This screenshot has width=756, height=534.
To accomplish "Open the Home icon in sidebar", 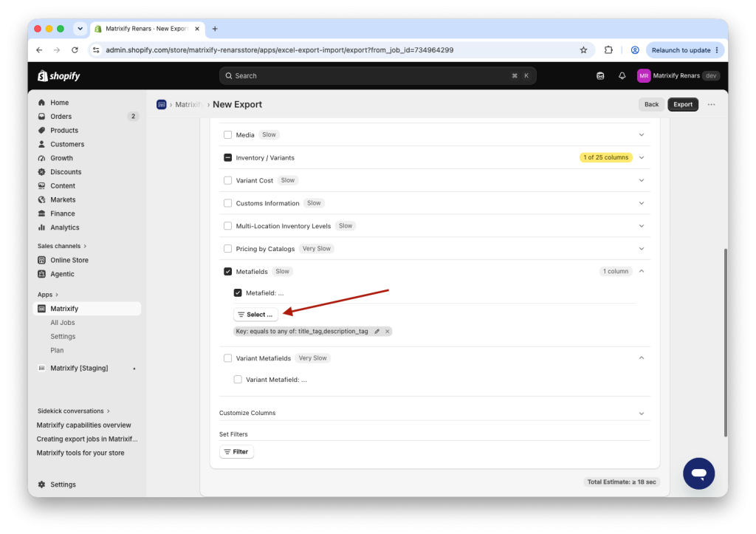I will [x=42, y=102].
